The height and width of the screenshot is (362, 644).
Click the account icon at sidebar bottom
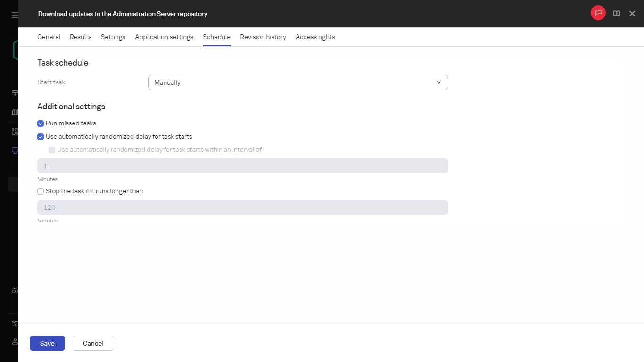click(14, 342)
